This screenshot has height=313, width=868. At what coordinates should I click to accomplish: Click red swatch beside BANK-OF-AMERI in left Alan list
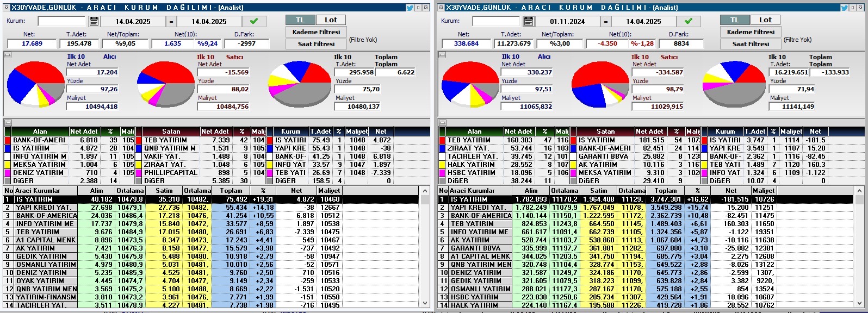pos(8,140)
